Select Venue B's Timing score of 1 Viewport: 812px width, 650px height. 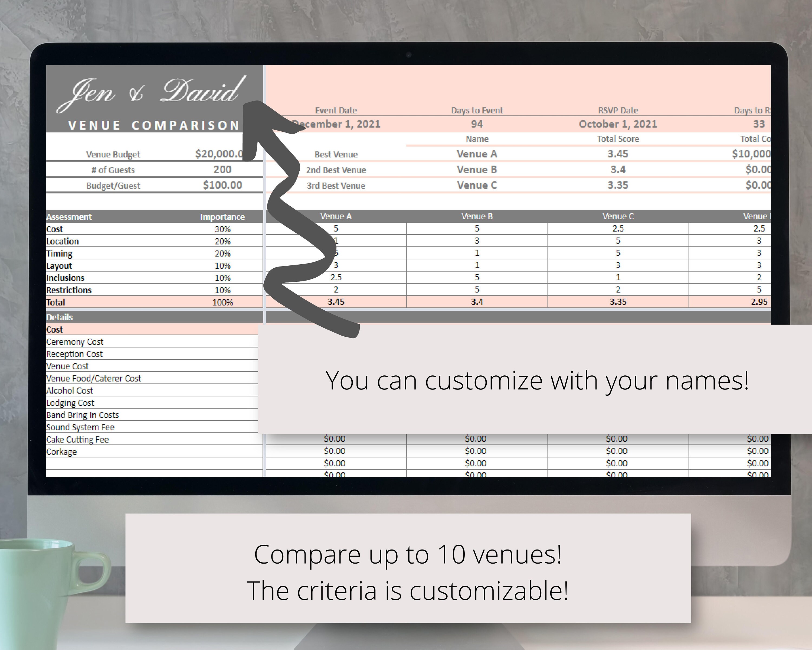[477, 253]
